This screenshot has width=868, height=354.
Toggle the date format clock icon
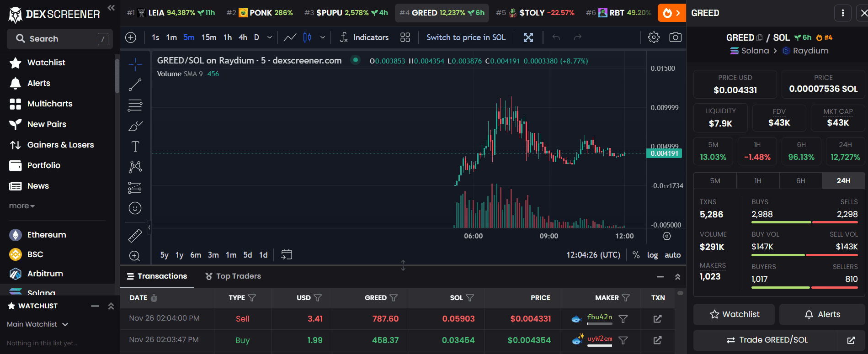click(154, 298)
